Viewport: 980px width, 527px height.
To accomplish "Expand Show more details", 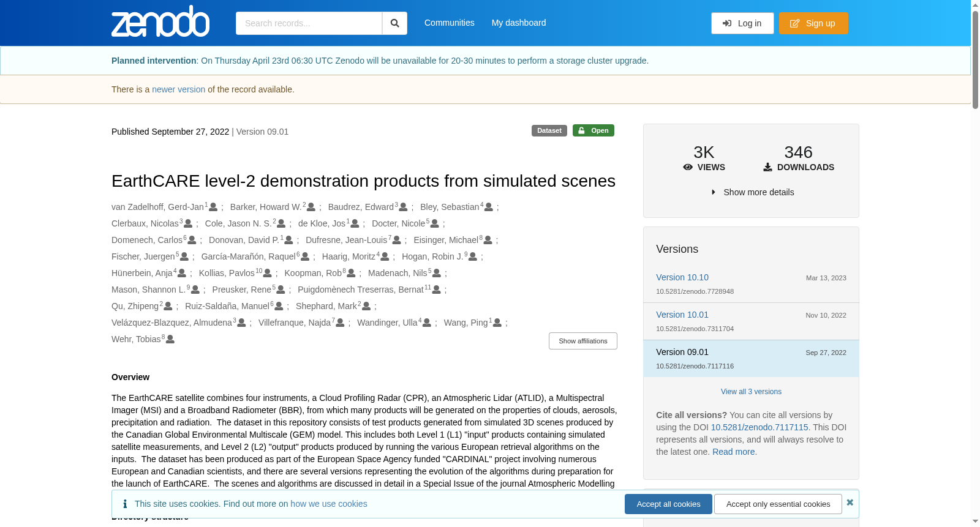I will pyautogui.click(x=752, y=192).
